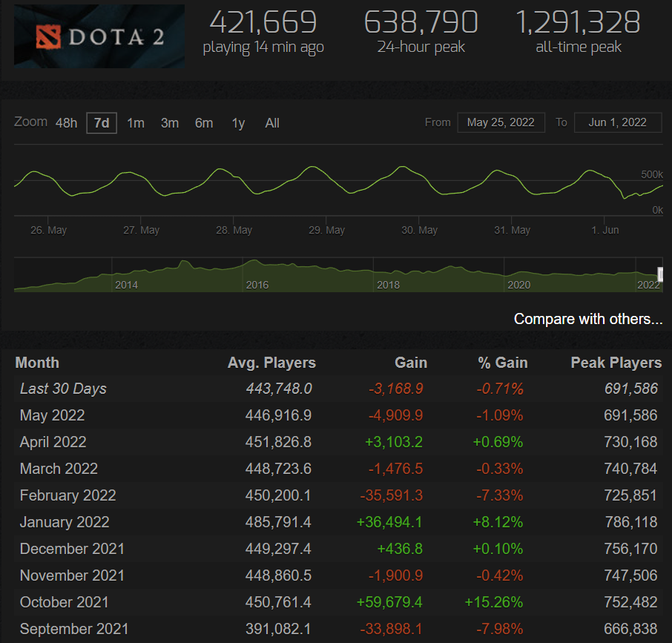Screen dimensions: 672x643
Task: Click percent gain value +8.12%
Action: [498, 522]
